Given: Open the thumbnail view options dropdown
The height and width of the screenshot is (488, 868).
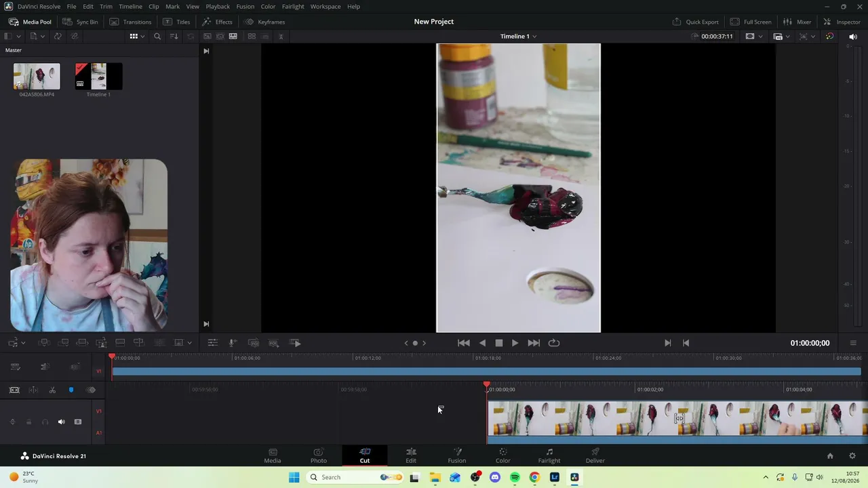Looking at the screenshot, I should point(142,36).
